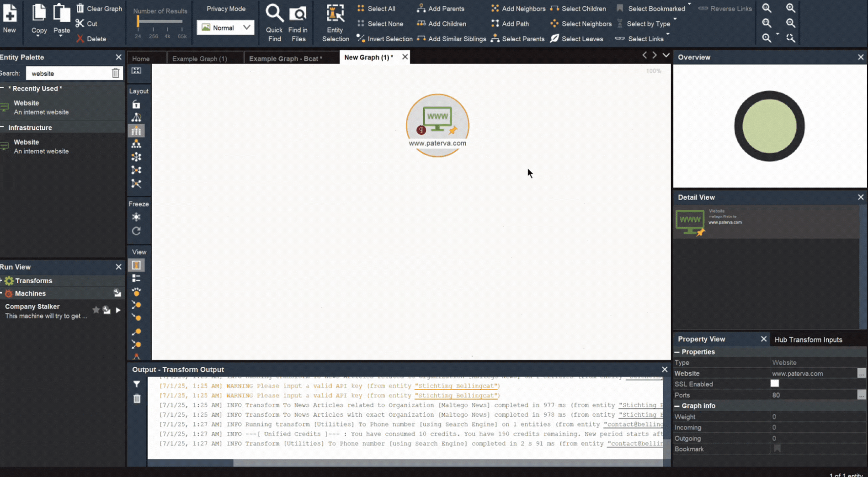Screen dimensions: 868x477
Task: Run Company Stalker machine play icon
Action: pyautogui.click(x=118, y=310)
